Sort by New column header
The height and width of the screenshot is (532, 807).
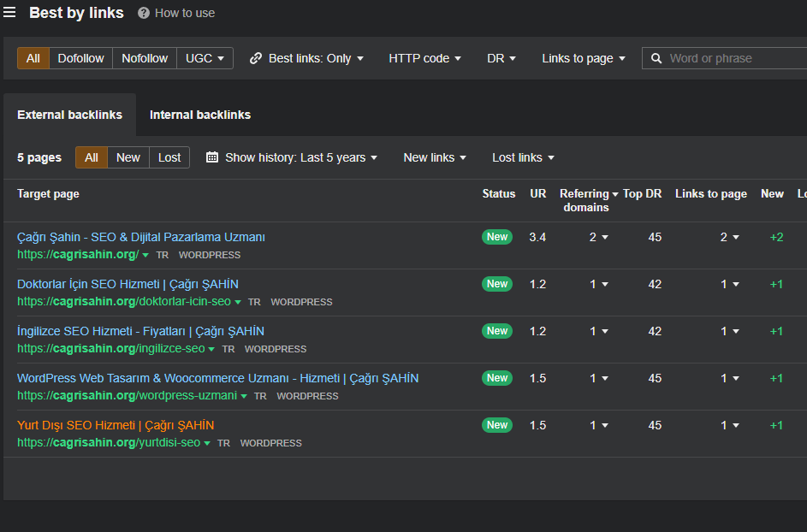[772, 193]
